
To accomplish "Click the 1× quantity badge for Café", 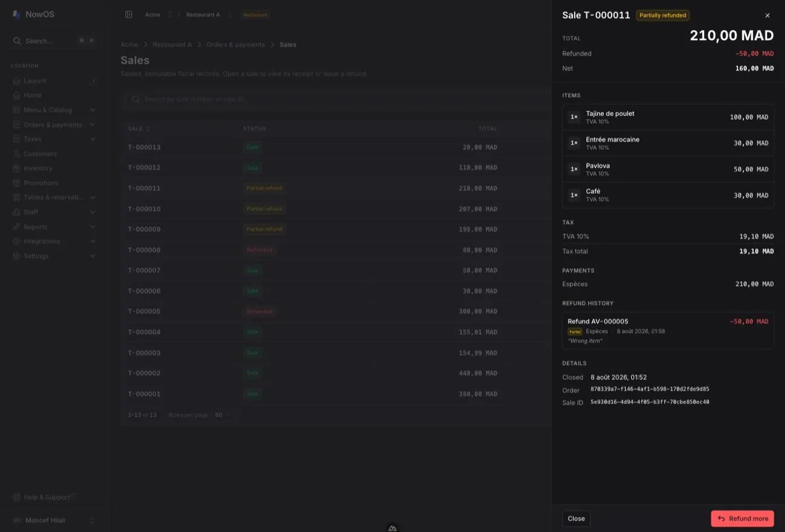I will coord(574,195).
